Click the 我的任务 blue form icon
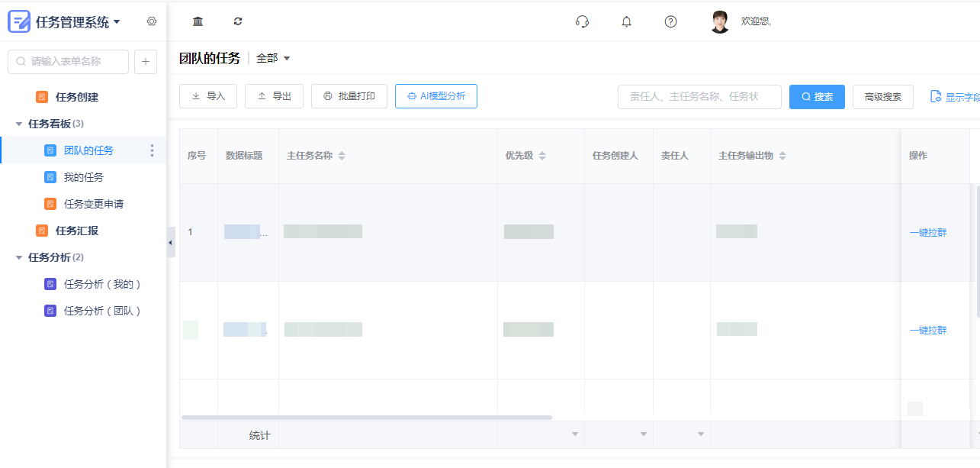 (50, 177)
